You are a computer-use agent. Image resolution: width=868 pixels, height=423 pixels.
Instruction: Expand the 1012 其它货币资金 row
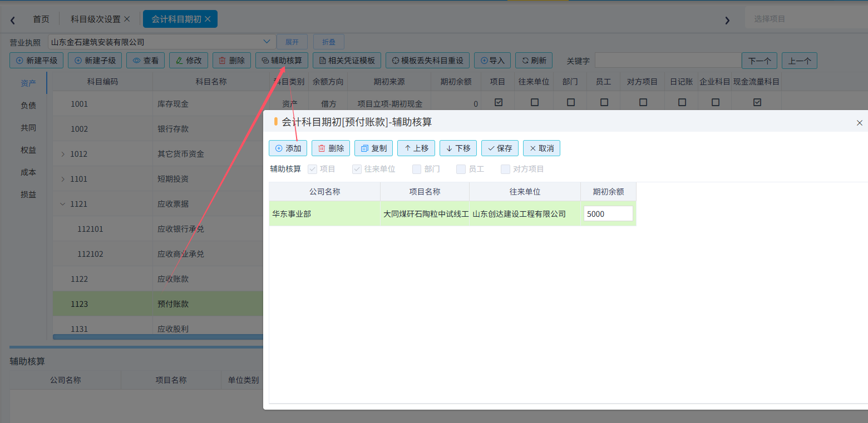(x=63, y=154)
